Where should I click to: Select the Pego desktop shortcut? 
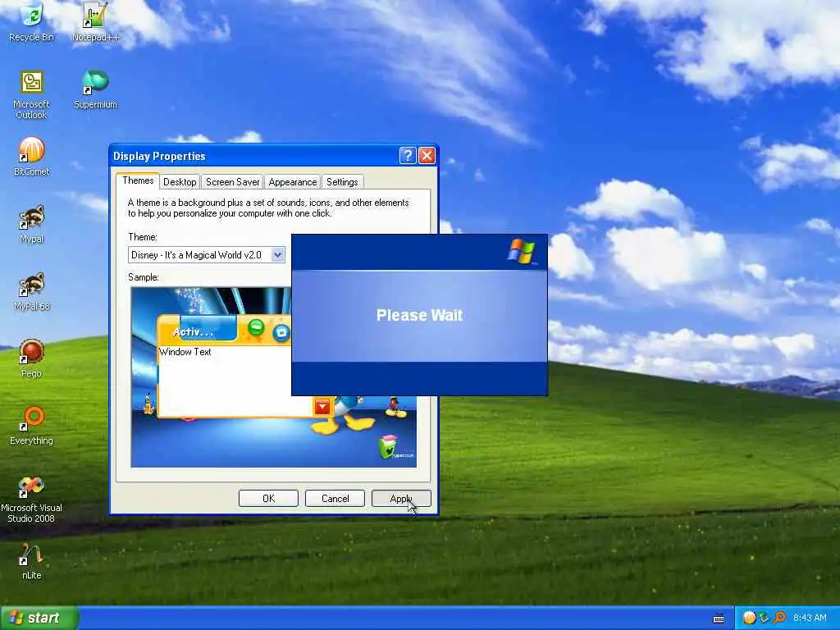tap(31, 358)
